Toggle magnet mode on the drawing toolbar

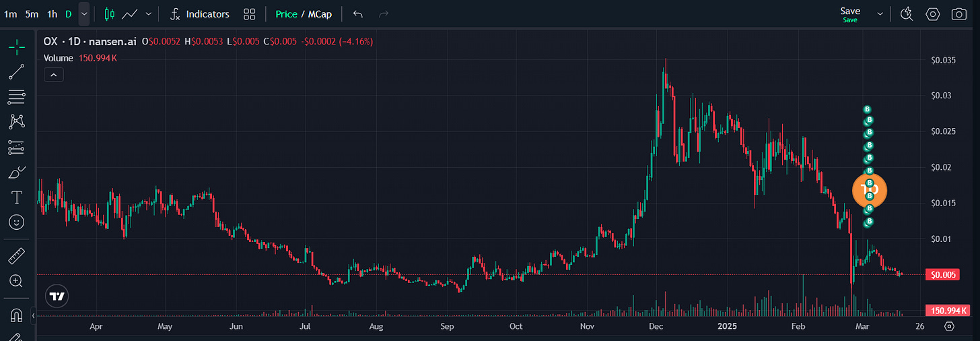[x=17, y=315]
